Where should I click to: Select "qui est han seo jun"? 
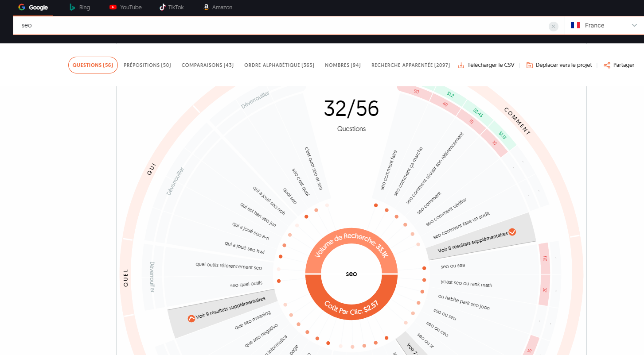[x=258, y=215]
